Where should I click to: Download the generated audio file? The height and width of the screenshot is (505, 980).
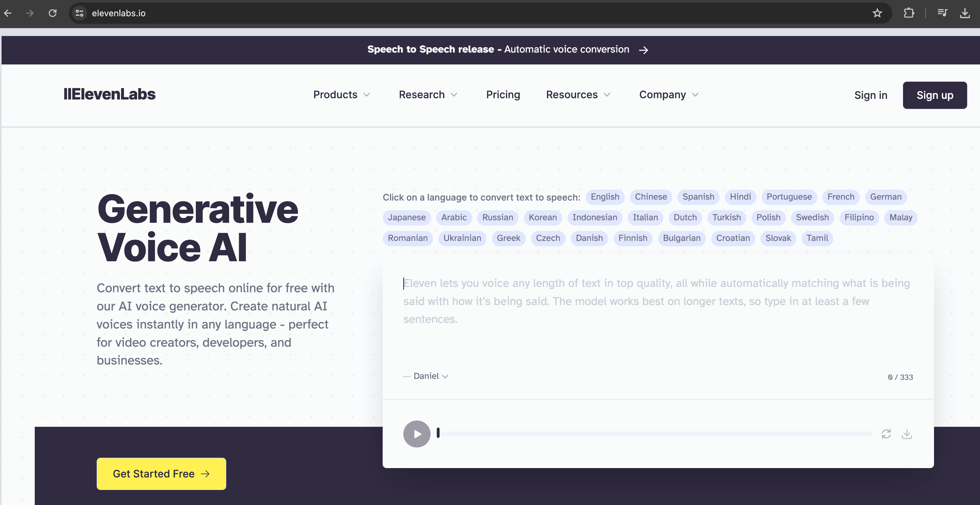[x=907, y=434]
